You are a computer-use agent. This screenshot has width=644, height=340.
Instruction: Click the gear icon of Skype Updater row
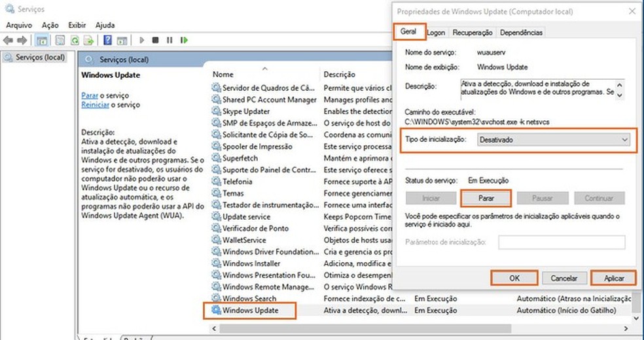[x=216, y=111]
